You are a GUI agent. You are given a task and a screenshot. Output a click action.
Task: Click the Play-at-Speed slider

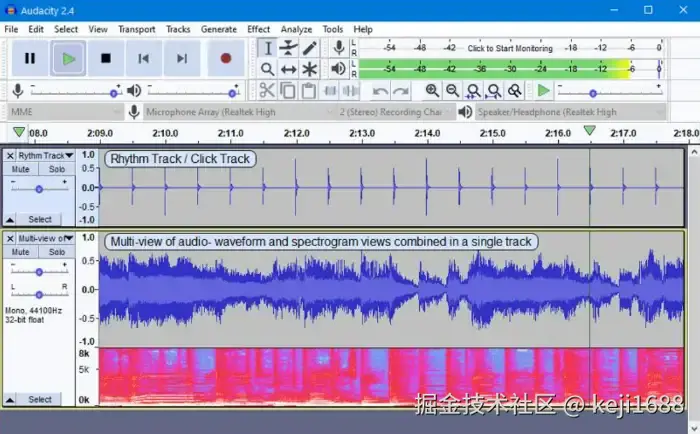point(609,92)
